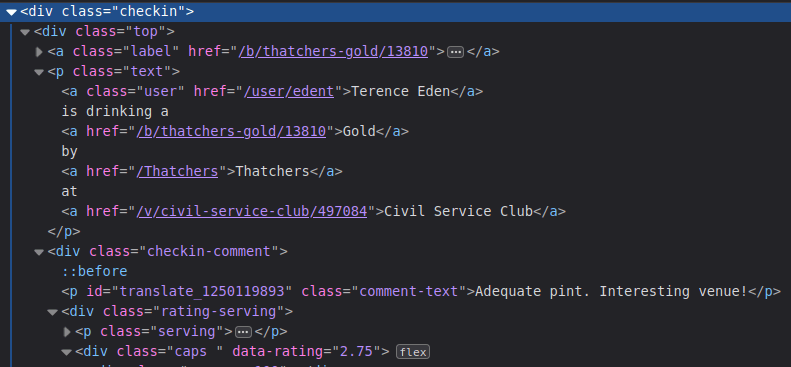791x367 pixels.
Task: Follow the /user/edent href link
Action: [x=289, y=91]
